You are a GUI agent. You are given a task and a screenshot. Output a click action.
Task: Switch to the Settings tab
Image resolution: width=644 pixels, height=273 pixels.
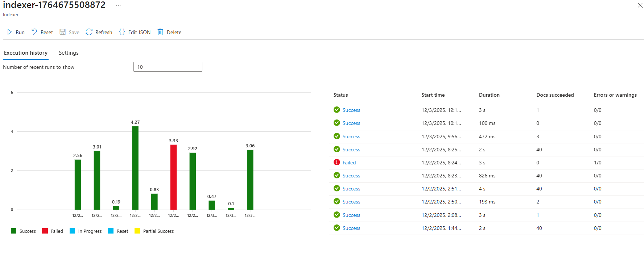tap(69, 53)
